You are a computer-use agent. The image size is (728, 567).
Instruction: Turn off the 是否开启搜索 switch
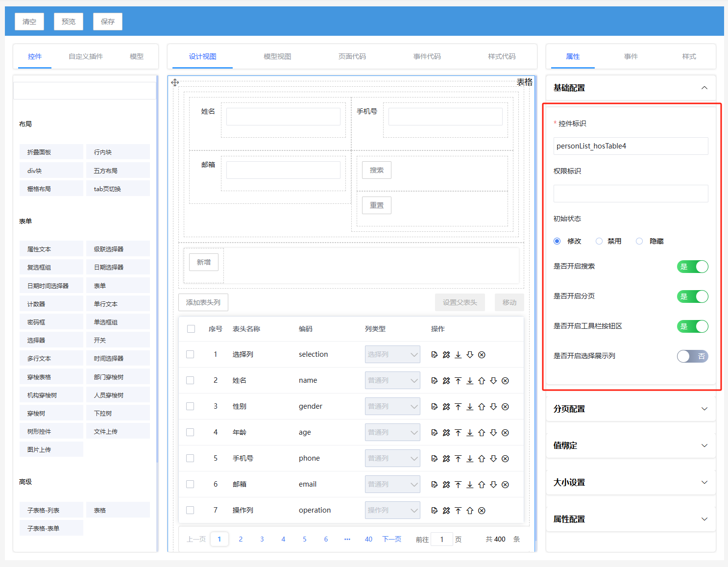692,267
